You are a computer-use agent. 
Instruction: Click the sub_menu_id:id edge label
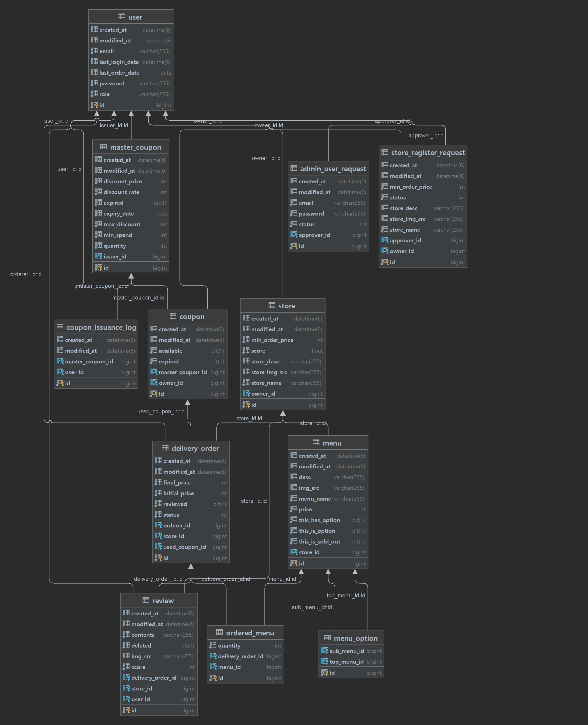coord(311,607)
